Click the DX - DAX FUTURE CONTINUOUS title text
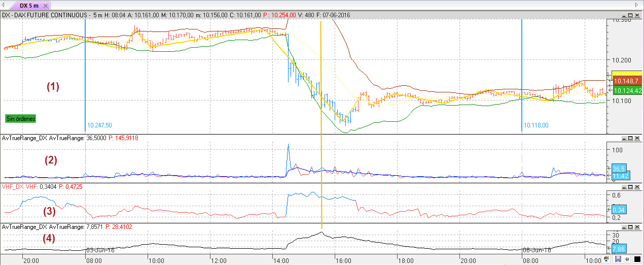The image size is (644, 265). coord(44,15)
